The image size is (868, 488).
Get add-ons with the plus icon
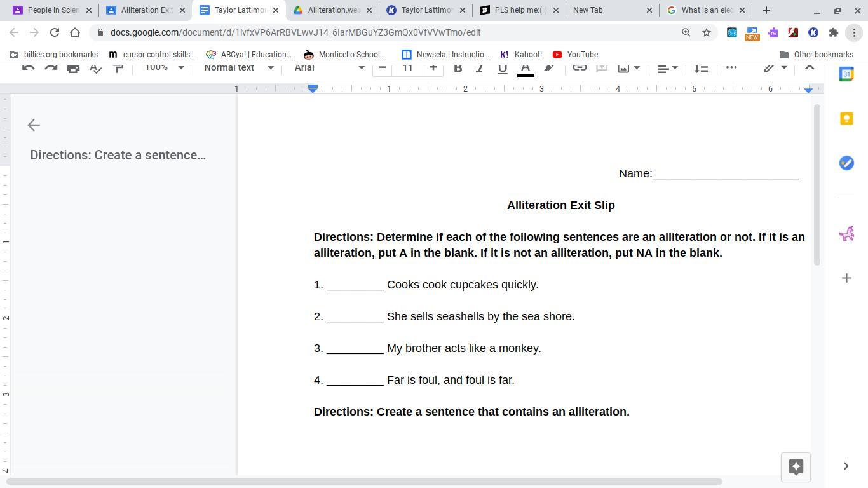[846, 278]
